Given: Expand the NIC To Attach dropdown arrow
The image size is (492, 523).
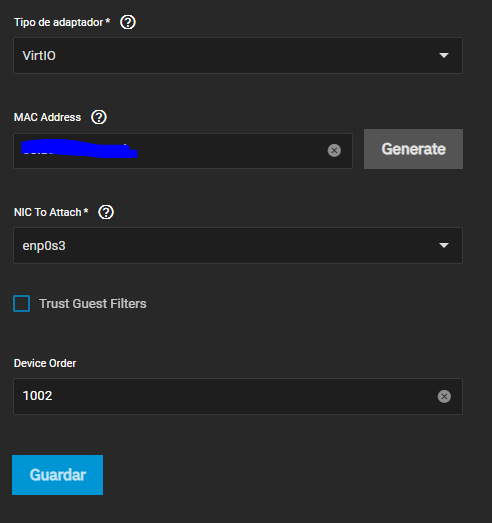Looking at the screenshot, I should point(444,245).
